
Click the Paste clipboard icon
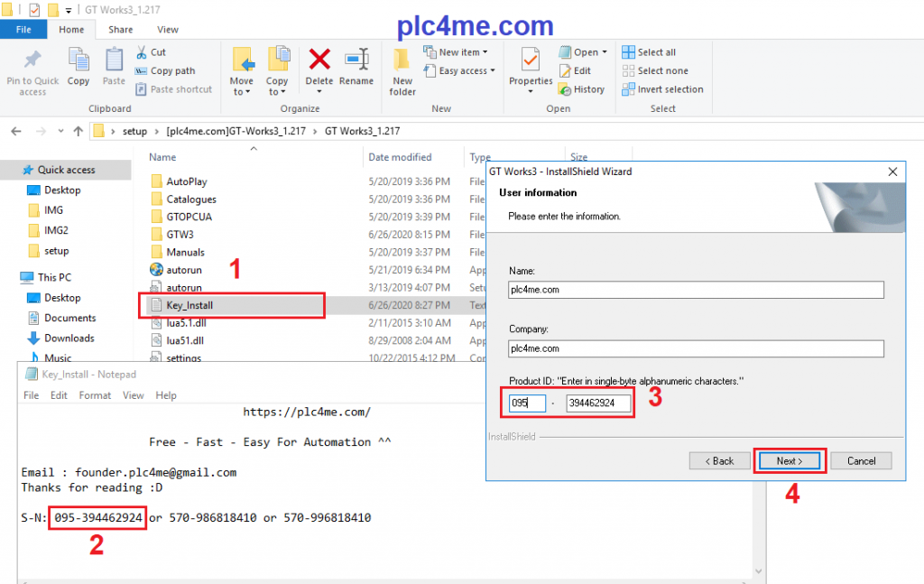point(114,60)
